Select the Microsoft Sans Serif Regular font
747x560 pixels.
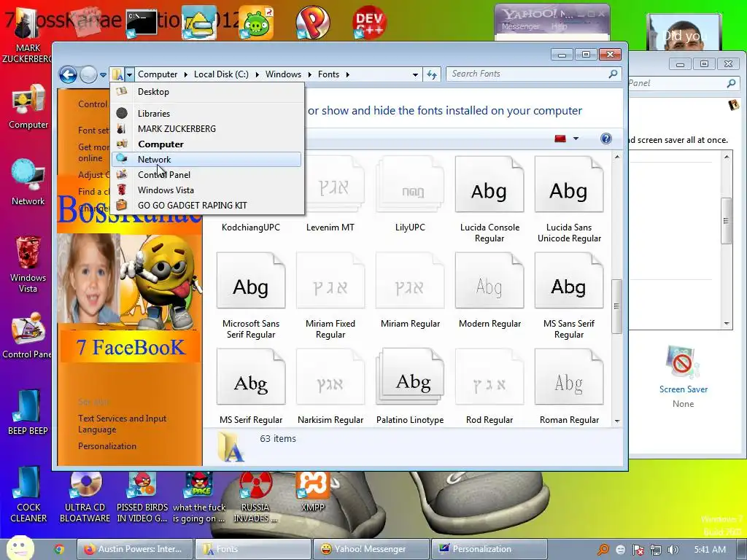[x=251, y=296]
